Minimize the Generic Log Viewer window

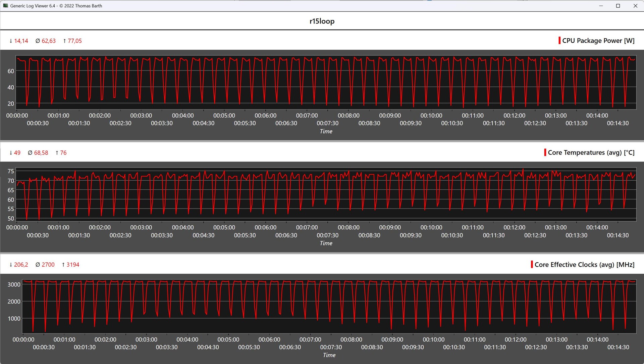click(601, 6)
